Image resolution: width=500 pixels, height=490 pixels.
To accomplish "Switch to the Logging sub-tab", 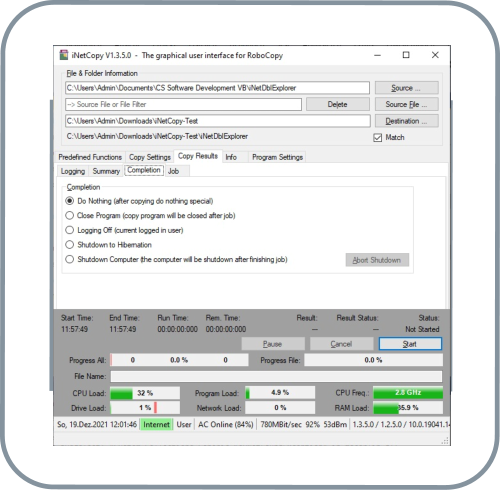I will tap(73, 171).
